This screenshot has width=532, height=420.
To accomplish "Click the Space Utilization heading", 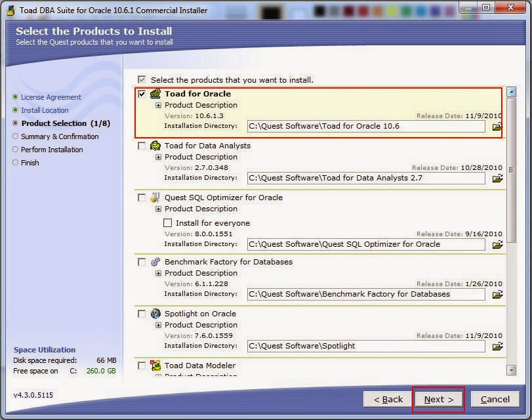I will click(45, 350).
